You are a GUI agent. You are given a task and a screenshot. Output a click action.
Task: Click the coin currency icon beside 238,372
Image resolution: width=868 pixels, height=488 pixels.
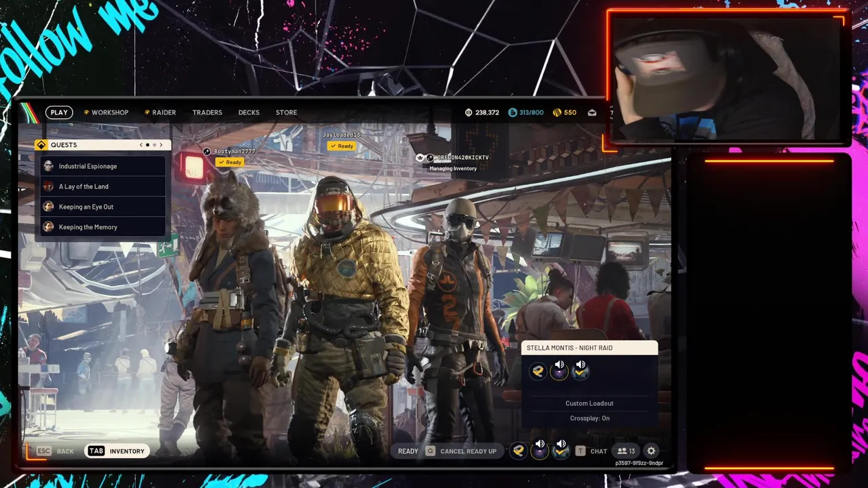tap(469, 113)
